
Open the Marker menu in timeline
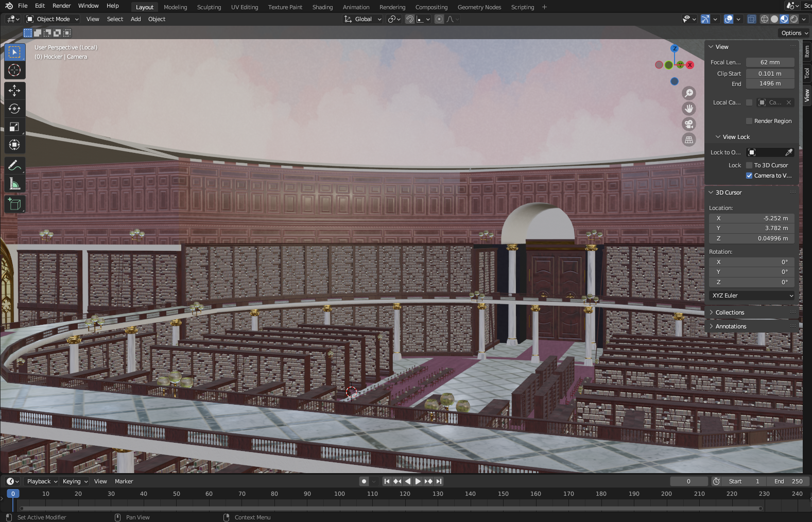(x=124, y=481)
